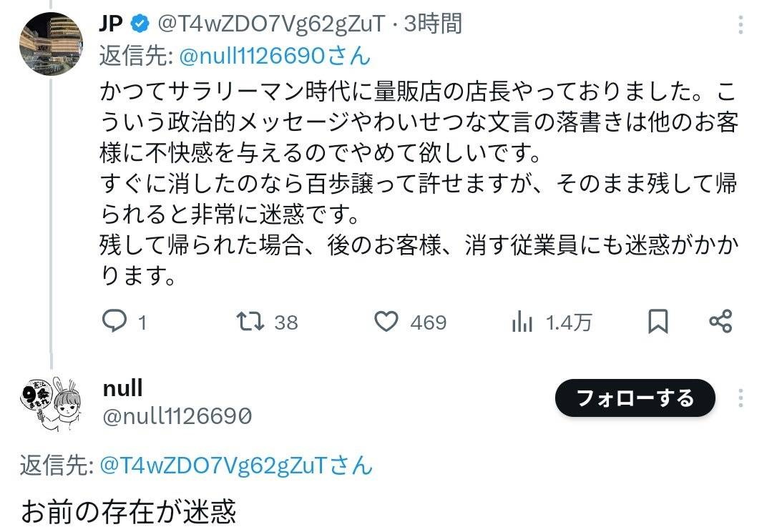This screenshot has height=532, width=772.
Task: Open null's cartoon profile avatar
Action: [x=51, y=403]
